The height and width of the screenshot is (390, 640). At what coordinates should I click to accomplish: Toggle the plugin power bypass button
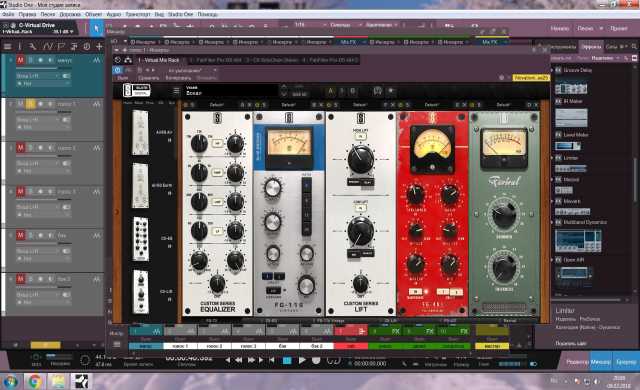point(118,70)
